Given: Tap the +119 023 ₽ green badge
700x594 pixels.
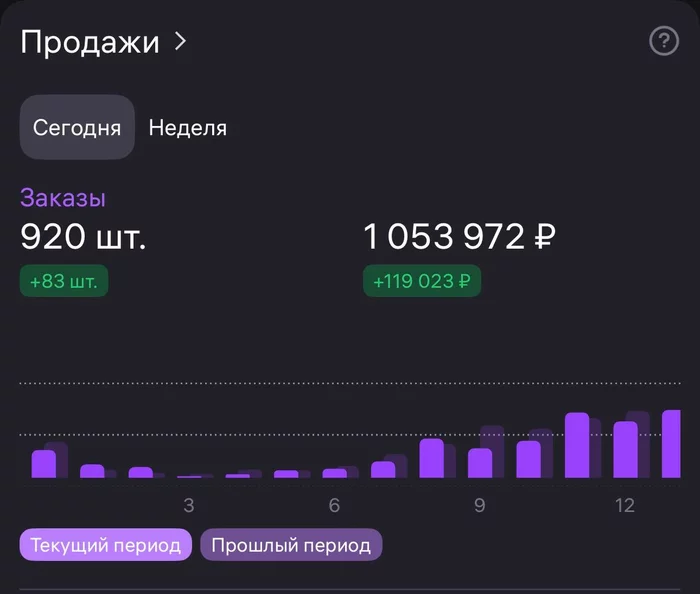Looking at the screenshot, I should (x=421, y=282).
